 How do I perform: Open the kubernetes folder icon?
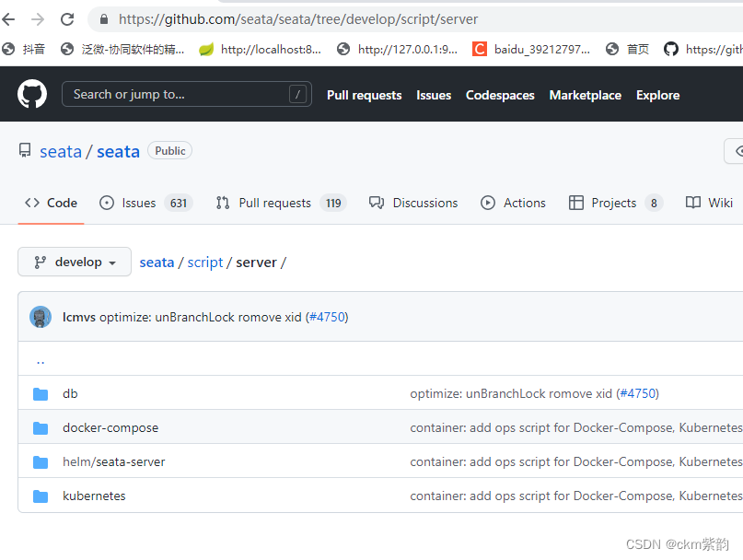(41, 496)
